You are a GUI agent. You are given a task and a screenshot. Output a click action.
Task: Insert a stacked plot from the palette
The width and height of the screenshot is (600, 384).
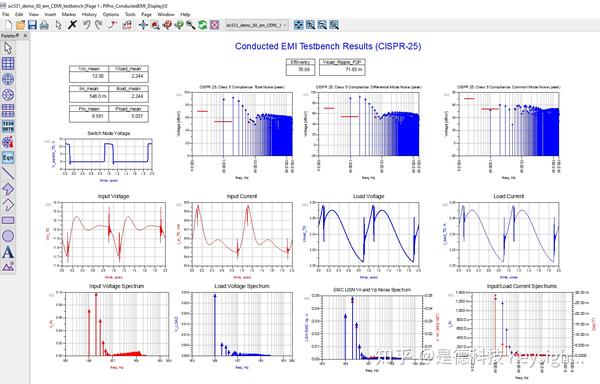[x=8, y=110]
